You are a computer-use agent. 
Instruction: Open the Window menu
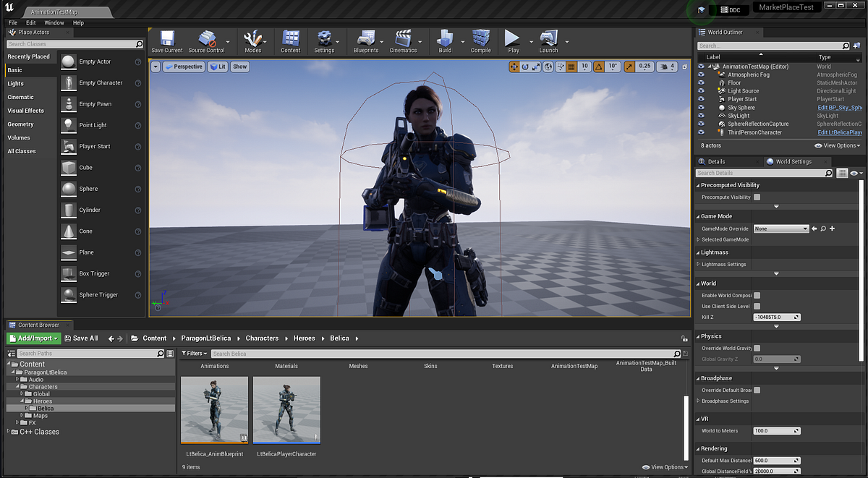54,23
